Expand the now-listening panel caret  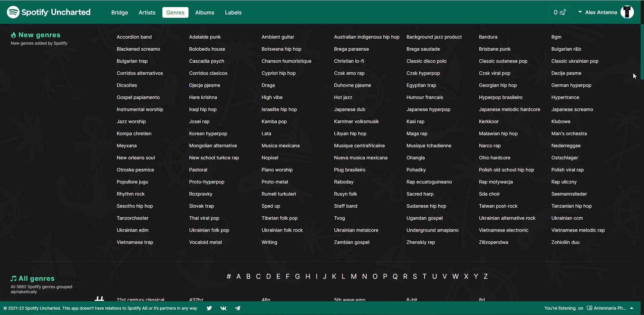[632, 308]
